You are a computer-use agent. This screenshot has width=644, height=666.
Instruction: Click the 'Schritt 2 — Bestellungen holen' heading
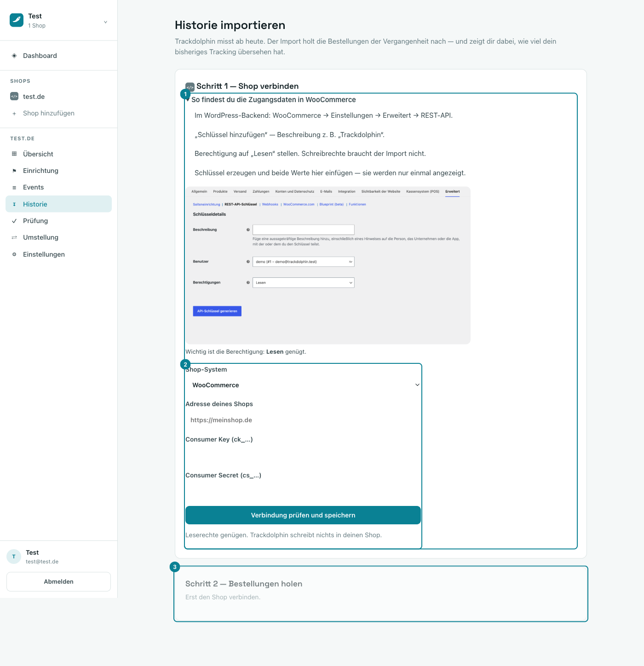(x=244, y=584)
